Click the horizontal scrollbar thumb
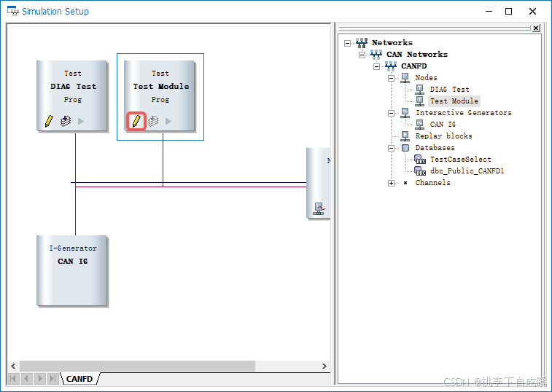This screenshot has width=552, height=392. pos(137,366)
